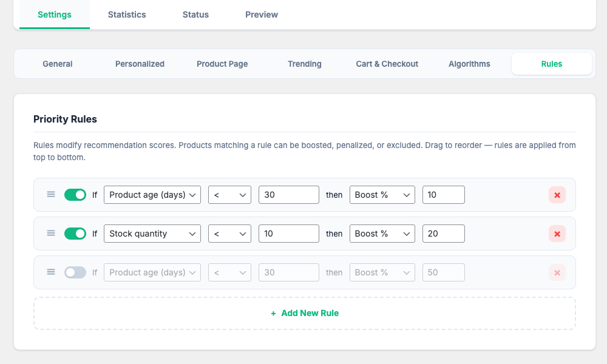Viewport: 607px width, 364px height.
Task: Open the Product age (days) condition dropdown
Action: pos(152,195)
